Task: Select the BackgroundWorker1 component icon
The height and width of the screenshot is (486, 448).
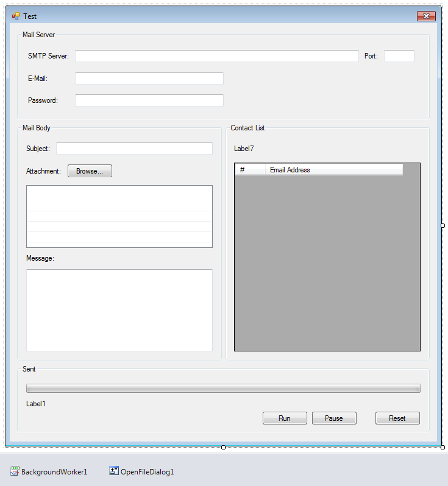Action: point(15,471)
